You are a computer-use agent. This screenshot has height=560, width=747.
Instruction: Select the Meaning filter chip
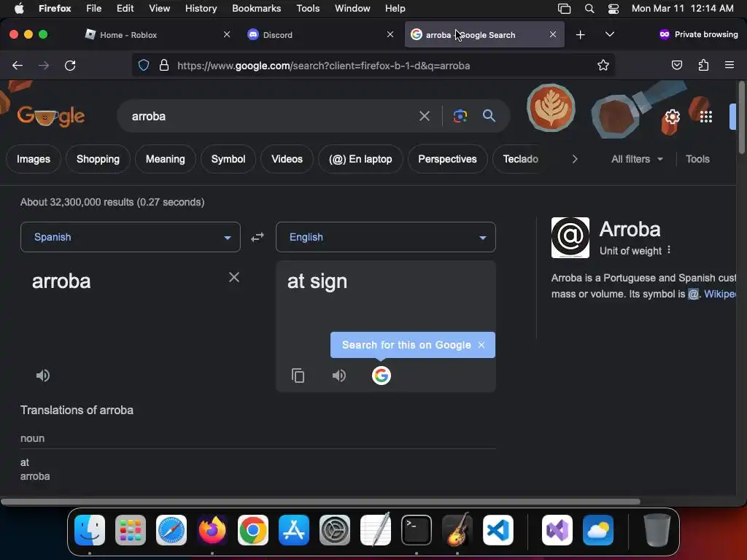point(166,159)
